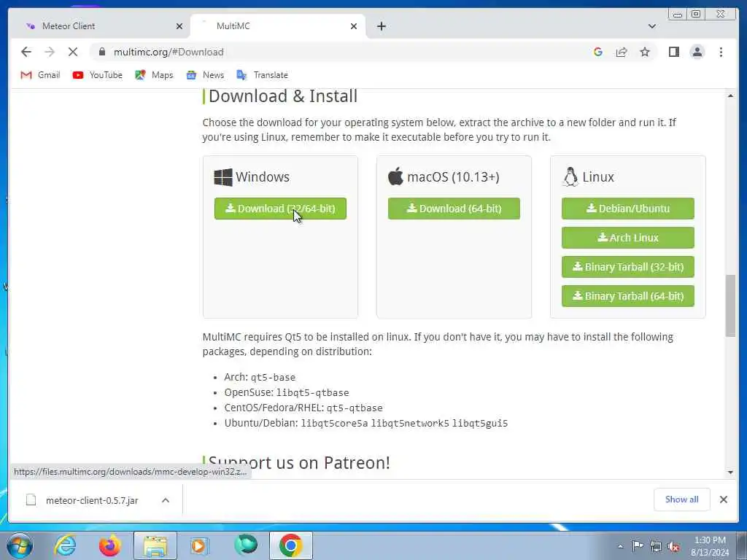The image size is (747, 560).
Task: Click the taskbar clock and date
Action: pyautogui.click(x=710, y=546)
